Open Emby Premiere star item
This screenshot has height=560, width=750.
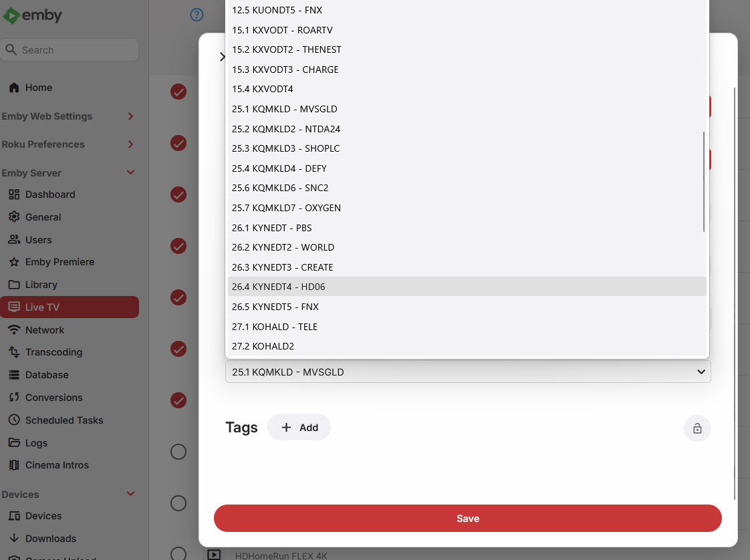pos(70,262)
